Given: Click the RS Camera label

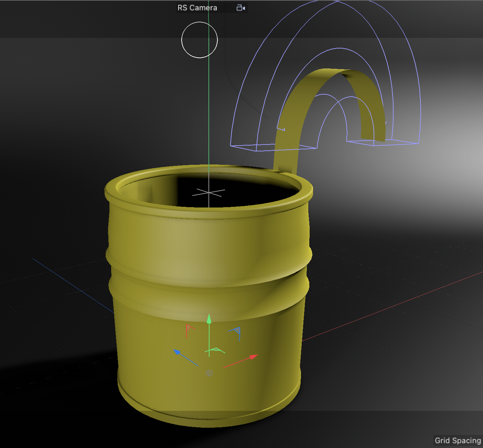Looking at the screenshot, I should [x=197, y=8].
